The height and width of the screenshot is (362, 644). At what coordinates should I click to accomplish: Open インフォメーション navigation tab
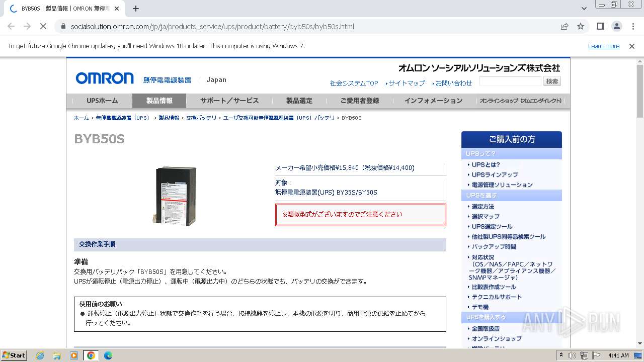pos(433,101)
